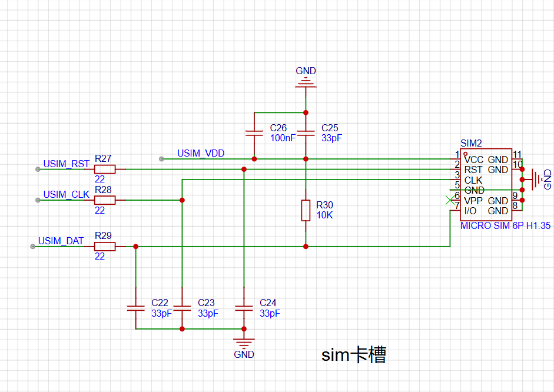This screenshot has width=554, height=392.
Task: Click pin number 10 on SIM2
Action: 517,165
